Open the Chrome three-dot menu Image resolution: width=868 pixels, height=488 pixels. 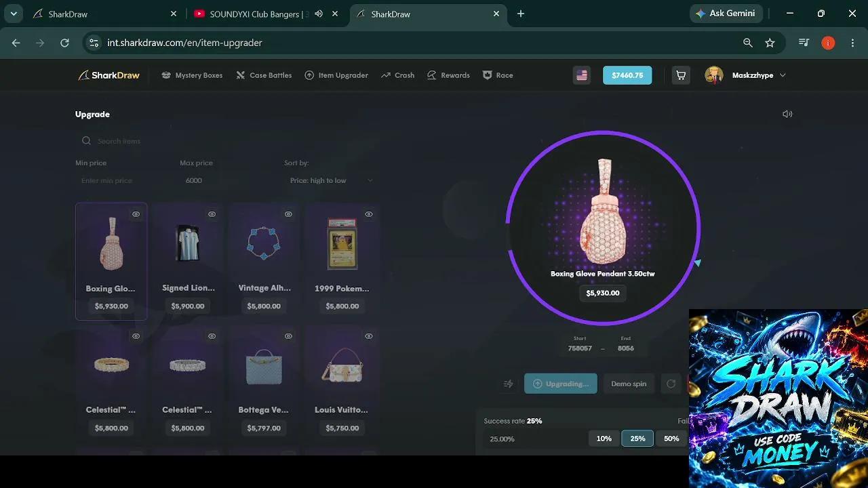pos(852,43)
